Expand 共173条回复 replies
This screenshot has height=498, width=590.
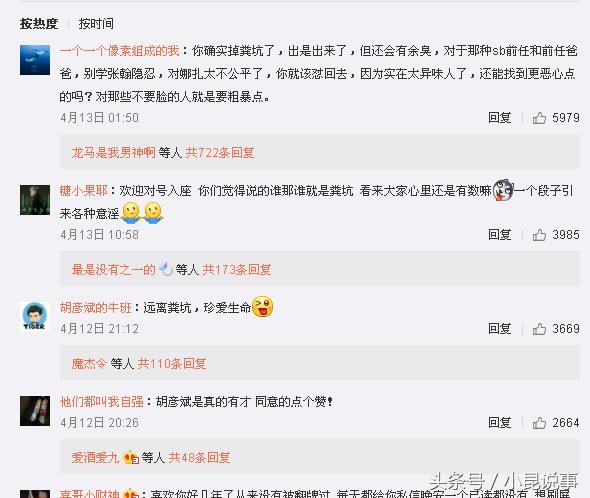point(237,270)
